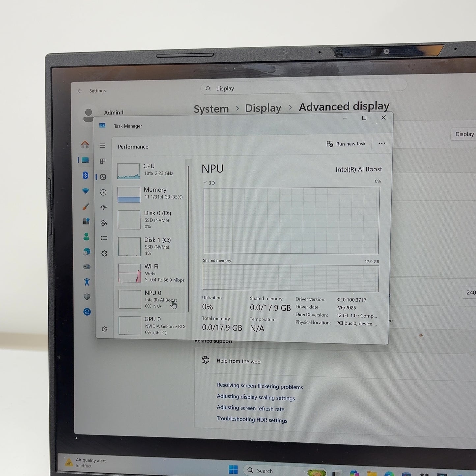476x476 pixels.
Task: Select Disk 0 (D:) performance entry
Action: click(x=151, y=220)
